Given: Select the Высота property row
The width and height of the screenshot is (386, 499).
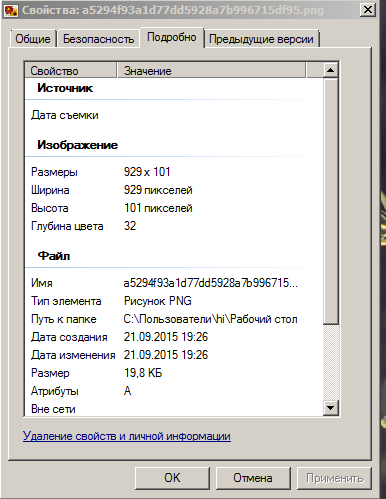Looking at the screenshot, I should (x=174, y=208).
